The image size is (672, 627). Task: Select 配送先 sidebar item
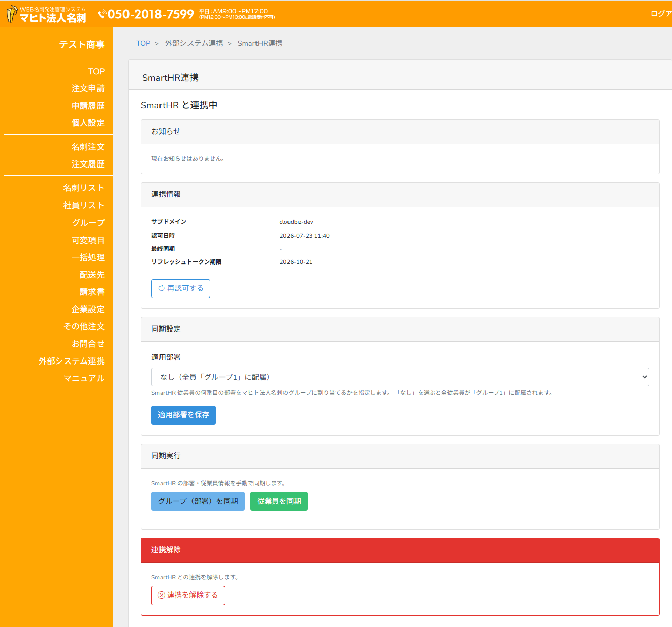(x=92, y=275)
